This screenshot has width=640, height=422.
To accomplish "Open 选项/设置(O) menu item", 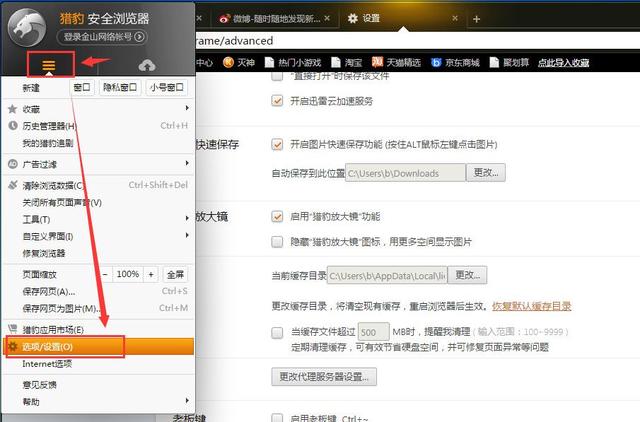I will 98,346.
